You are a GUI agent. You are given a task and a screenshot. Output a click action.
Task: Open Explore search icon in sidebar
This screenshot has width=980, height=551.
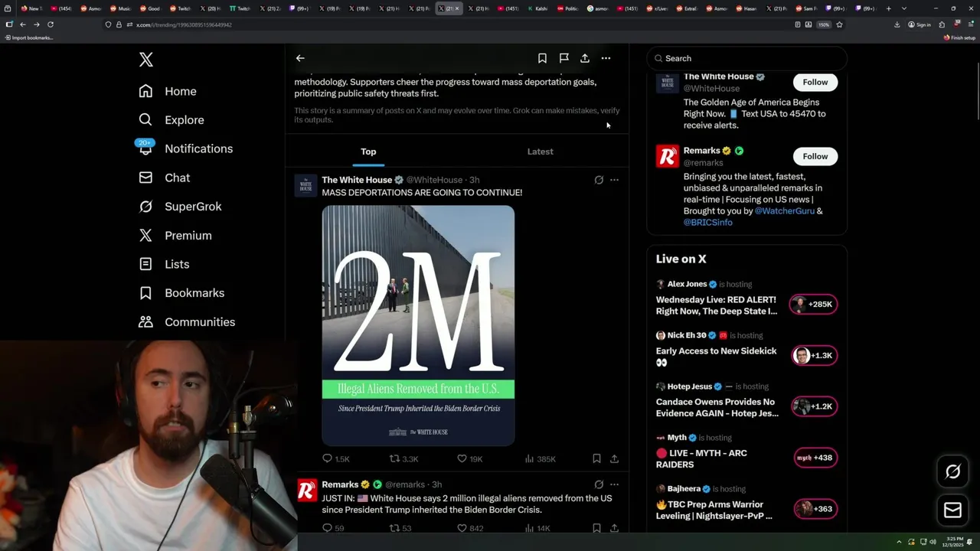pos(145,119)
